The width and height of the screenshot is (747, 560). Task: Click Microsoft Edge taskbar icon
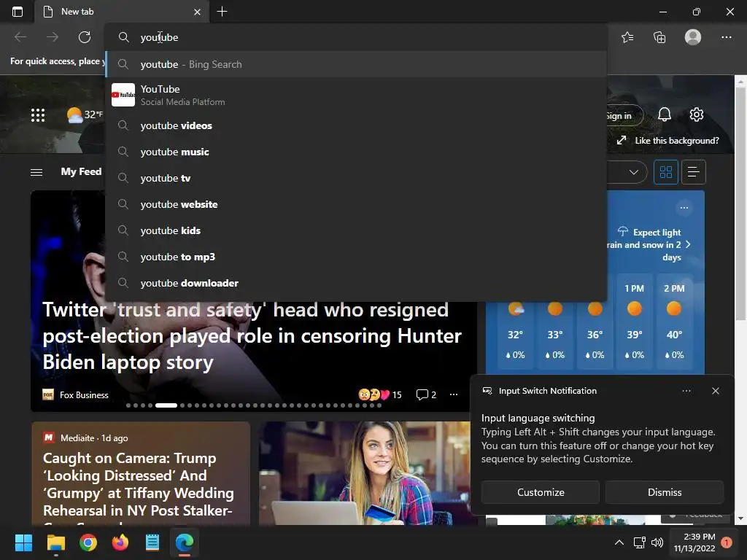tap(185, 542)
